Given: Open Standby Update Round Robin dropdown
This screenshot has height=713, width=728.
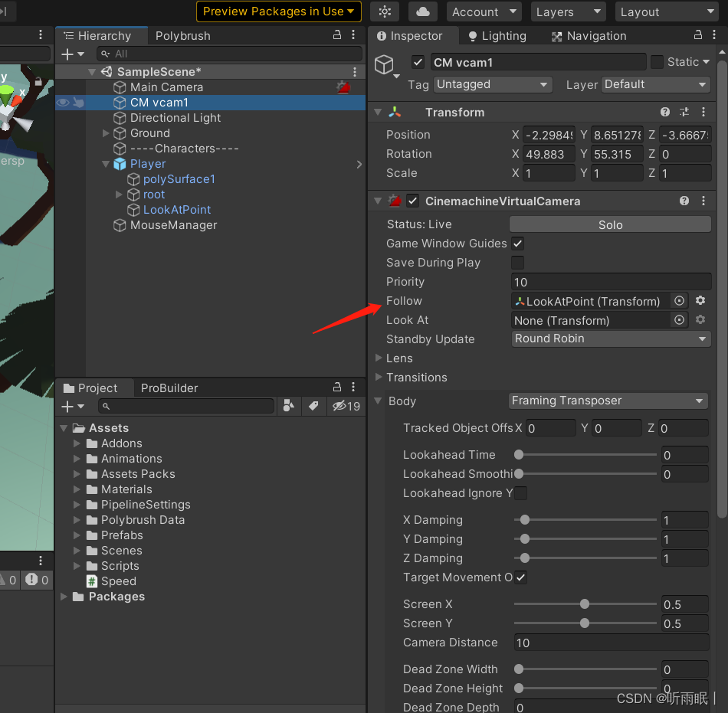Looking at the screenshot, I should pos(611,339).
